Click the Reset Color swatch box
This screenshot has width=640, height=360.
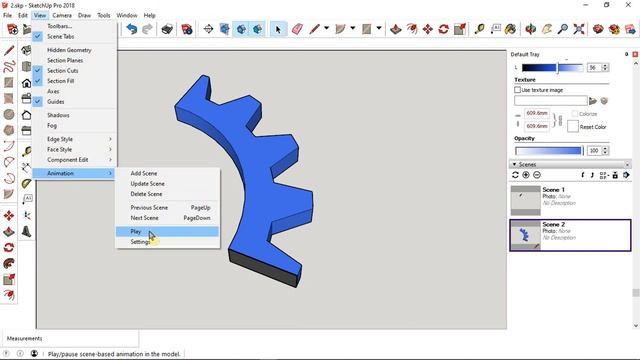pos(573,127)
